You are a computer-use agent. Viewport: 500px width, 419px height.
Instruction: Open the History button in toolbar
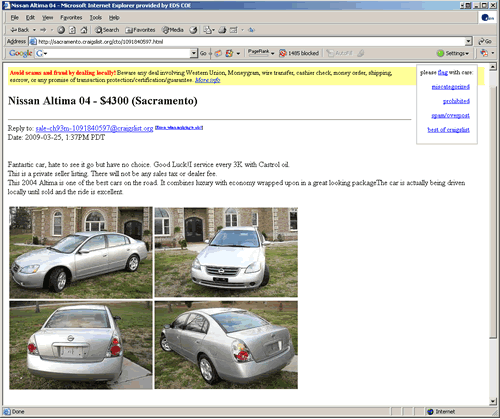(193, 30)
